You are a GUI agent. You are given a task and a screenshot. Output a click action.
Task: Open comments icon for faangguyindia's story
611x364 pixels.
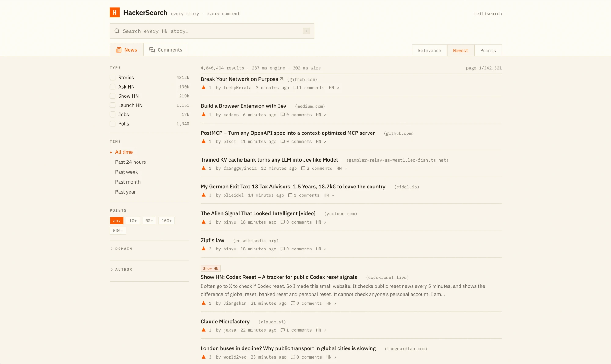[303, 168]
